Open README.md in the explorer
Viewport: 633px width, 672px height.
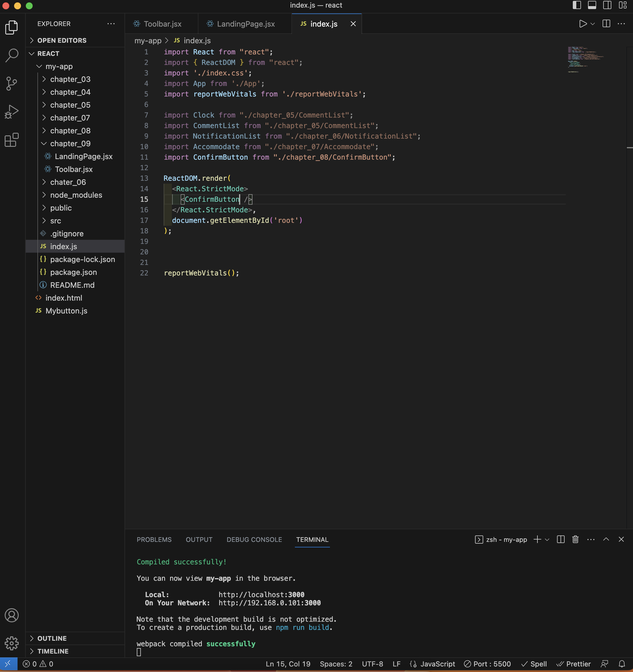75,285
